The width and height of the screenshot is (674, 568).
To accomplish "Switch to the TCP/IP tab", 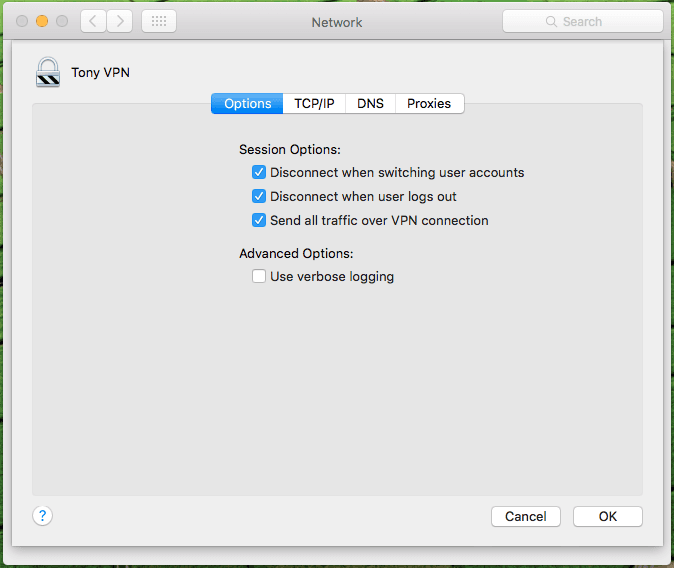I will point(314,104).
